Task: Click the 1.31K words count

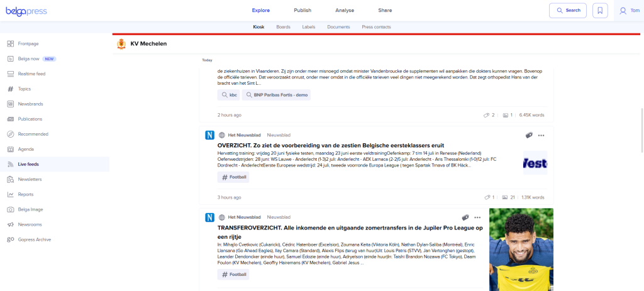Action: [x=533, y=197]
